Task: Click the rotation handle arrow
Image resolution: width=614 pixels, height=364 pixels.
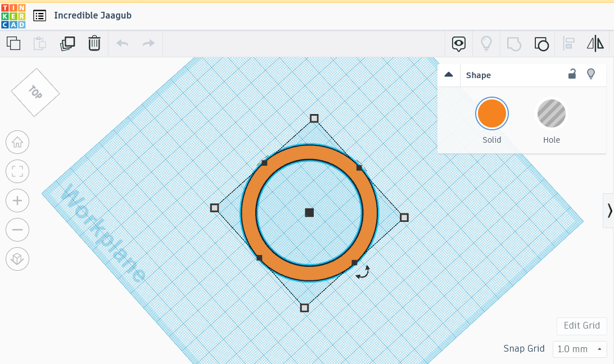Action: coord(363,272)
